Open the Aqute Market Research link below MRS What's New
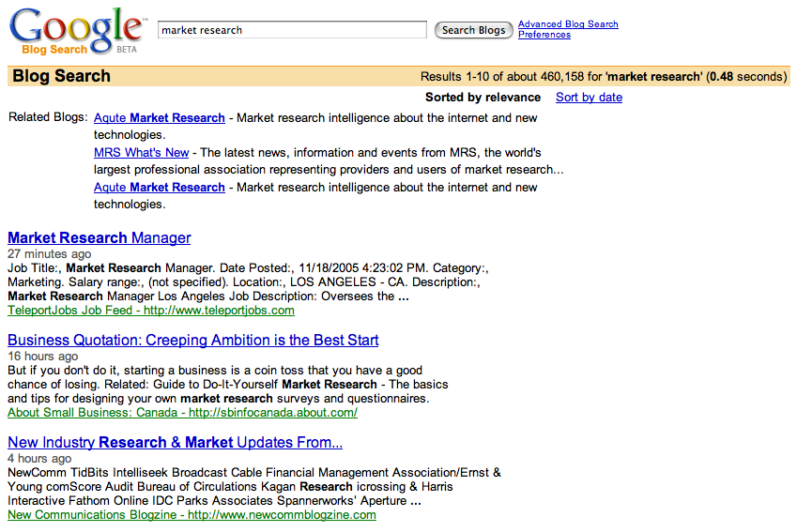The width and height of the screenshot is (797, 532). (x=159, y=188)
